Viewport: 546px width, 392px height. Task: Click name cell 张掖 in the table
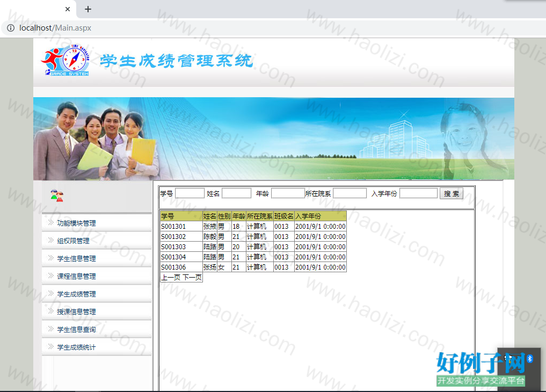point(209,227)
